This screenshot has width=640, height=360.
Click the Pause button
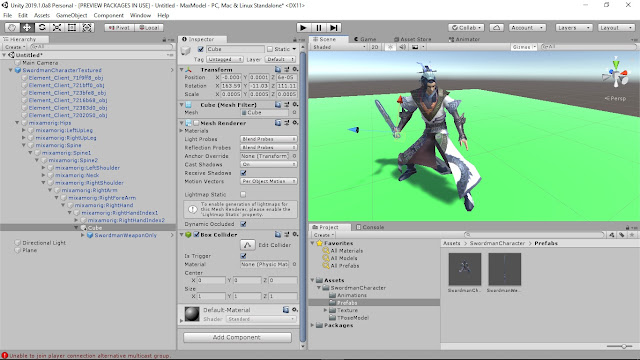coord(319,27)
